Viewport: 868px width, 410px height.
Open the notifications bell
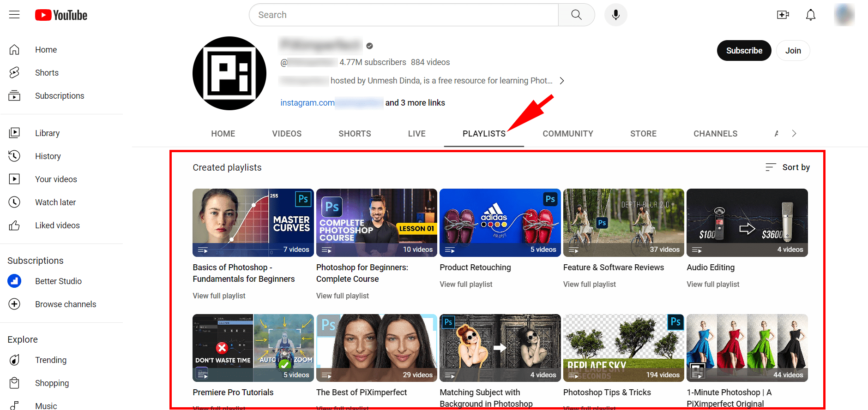pyautogui.click(x=810, y=15)
